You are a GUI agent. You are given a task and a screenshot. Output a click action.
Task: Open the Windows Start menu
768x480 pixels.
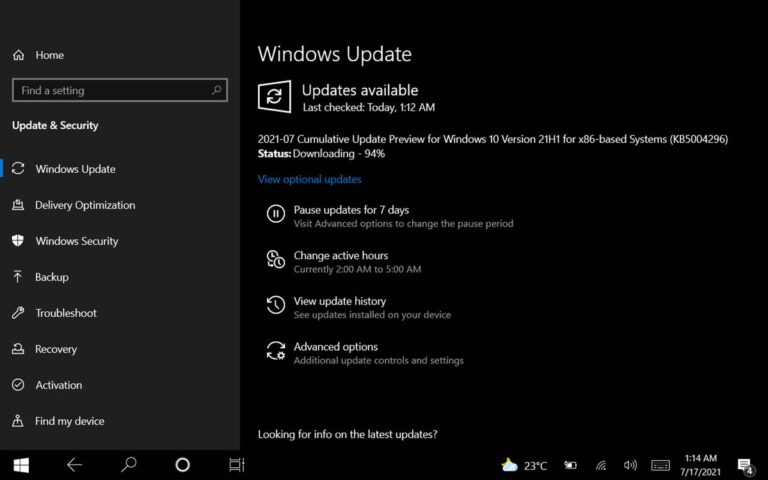pos(21,465)
